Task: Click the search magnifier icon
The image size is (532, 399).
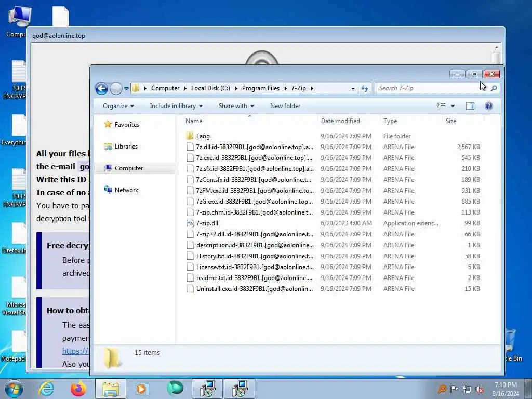Action: tap(494, 88)
